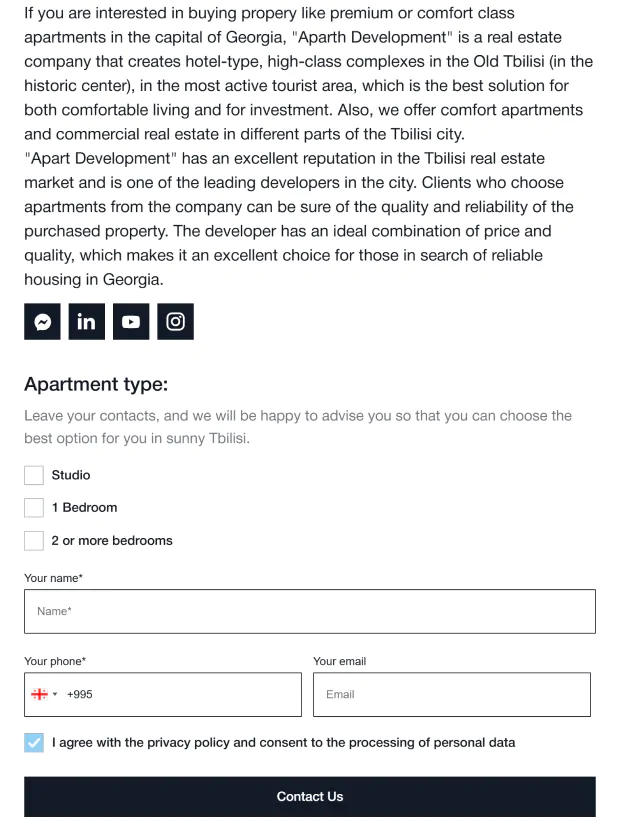Screen dimensions: 620x827
Task: Open the Instagram social icon
Action: click(176, 321)
